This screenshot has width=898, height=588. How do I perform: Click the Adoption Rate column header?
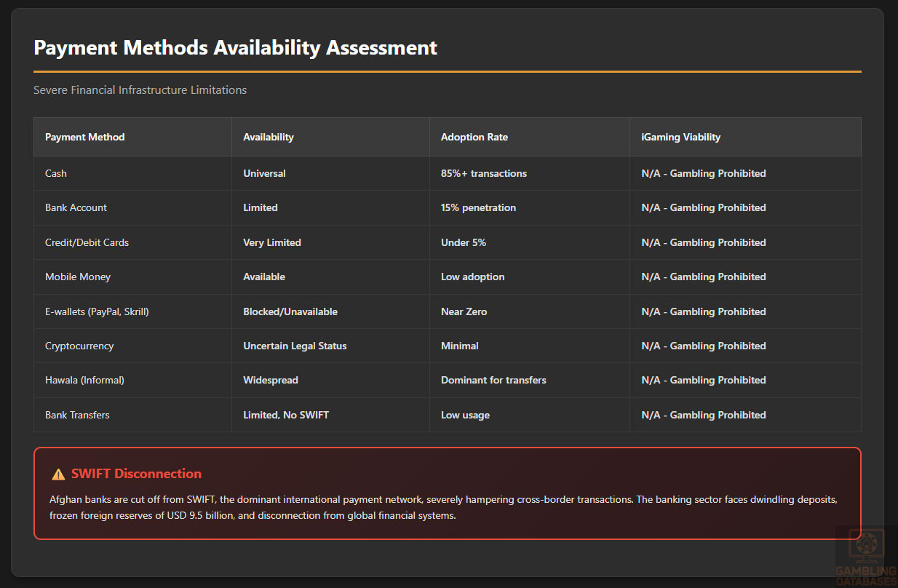(474, 137)
